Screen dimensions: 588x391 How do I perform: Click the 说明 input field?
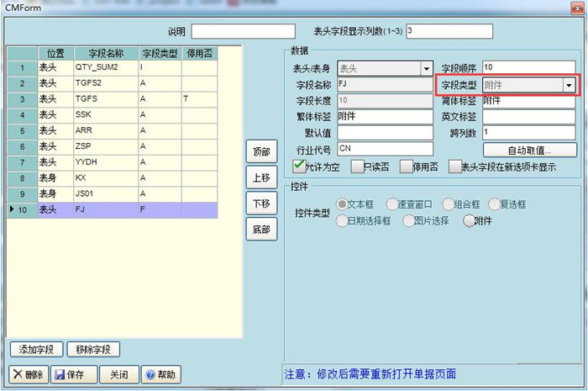[x=243, y=31]
